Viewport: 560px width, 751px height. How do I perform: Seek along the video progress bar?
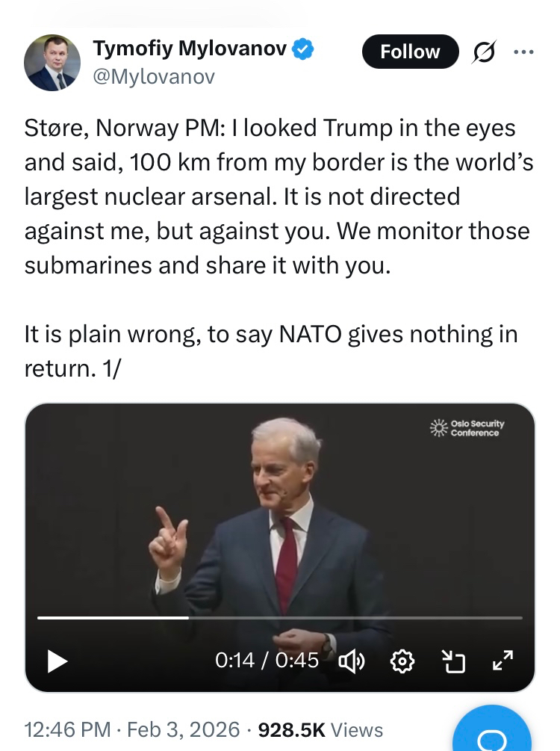tap(280, 618)
